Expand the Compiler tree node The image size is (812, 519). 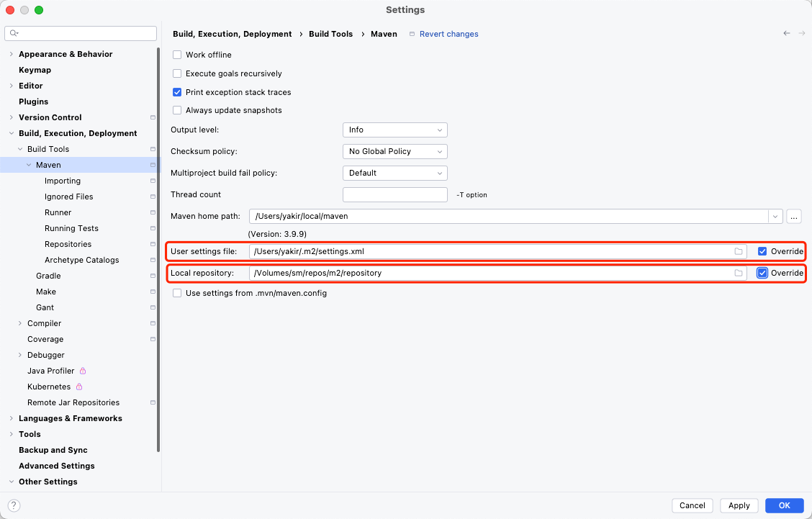20,323
